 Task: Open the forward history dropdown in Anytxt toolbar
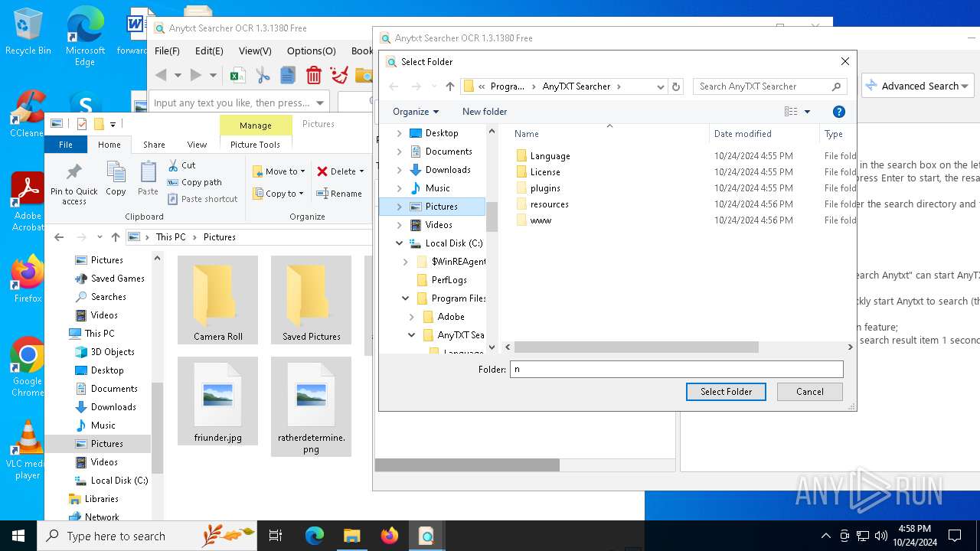tap(213, 76)
